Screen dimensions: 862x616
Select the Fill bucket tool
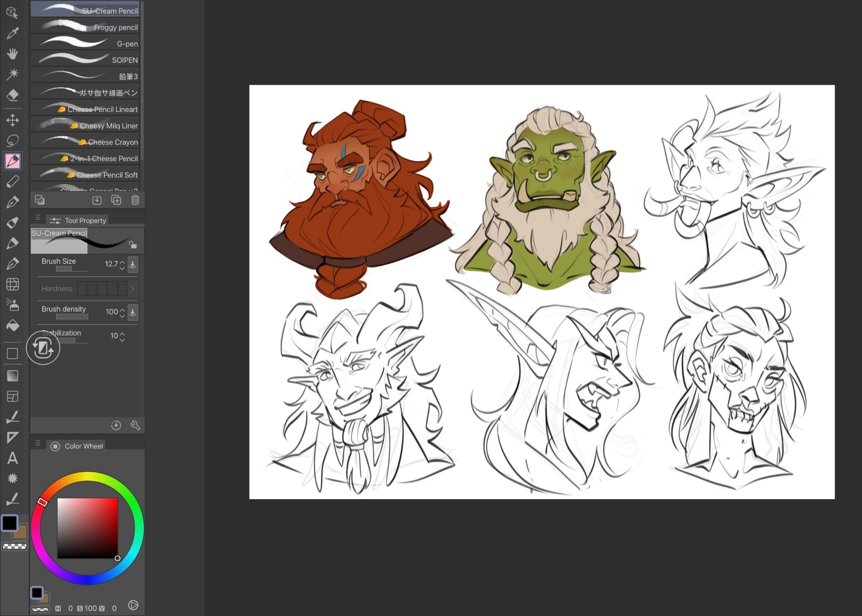click(12, 325)
